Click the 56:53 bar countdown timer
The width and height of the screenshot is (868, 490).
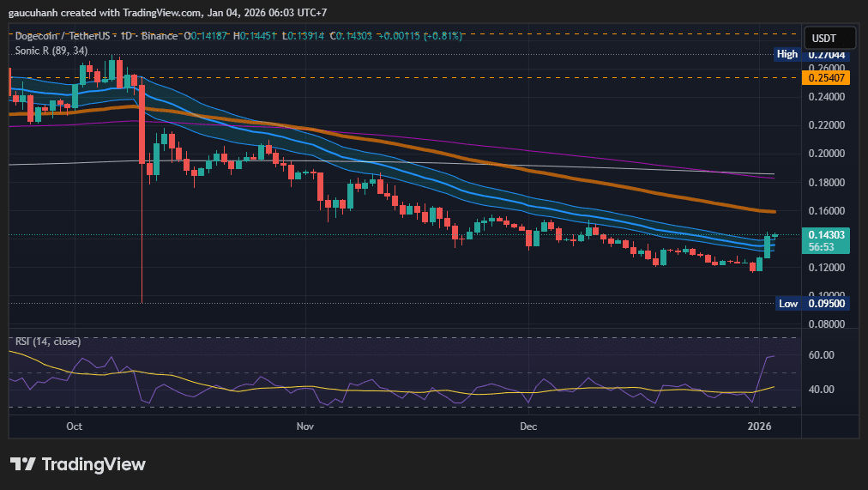click(x=823, y=246)
